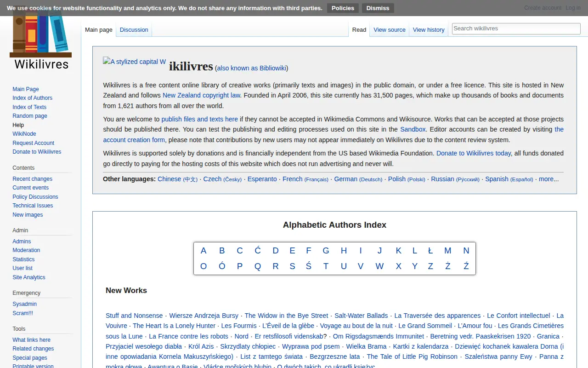
Task: Switch language to Polish
Action: pyautogui.click(x=407, y=179)
